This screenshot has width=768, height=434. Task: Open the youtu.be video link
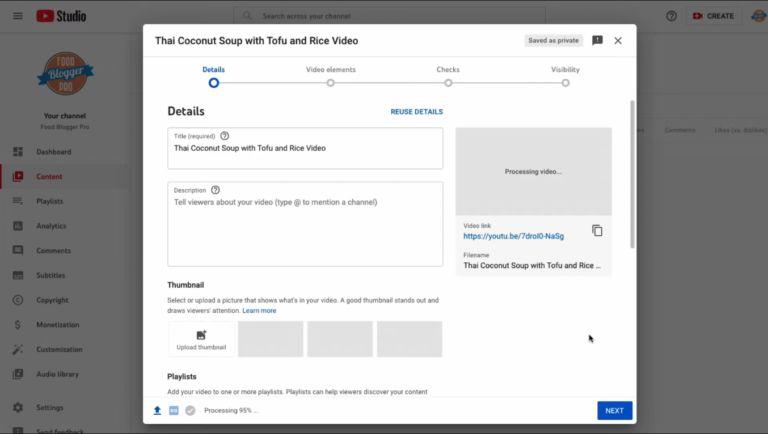[513, 236]
